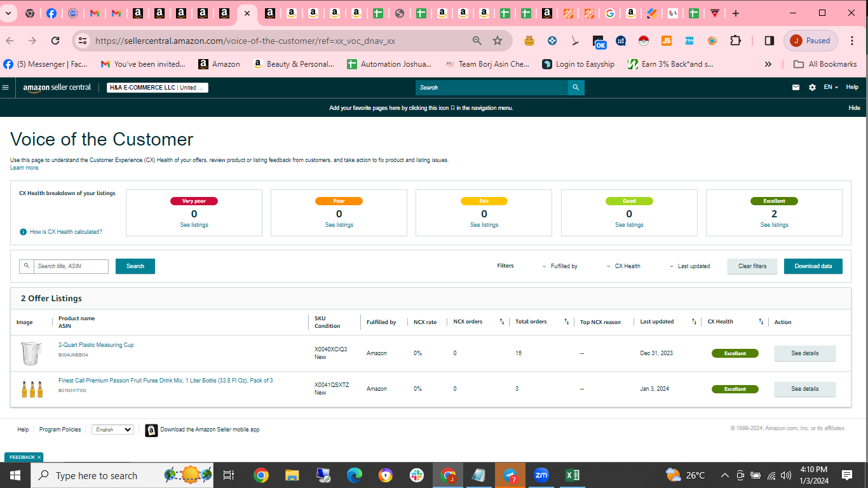The width and height of the screenshot is (868, 488).
Task: Sort by Last updated arrows
Action: 694,322
